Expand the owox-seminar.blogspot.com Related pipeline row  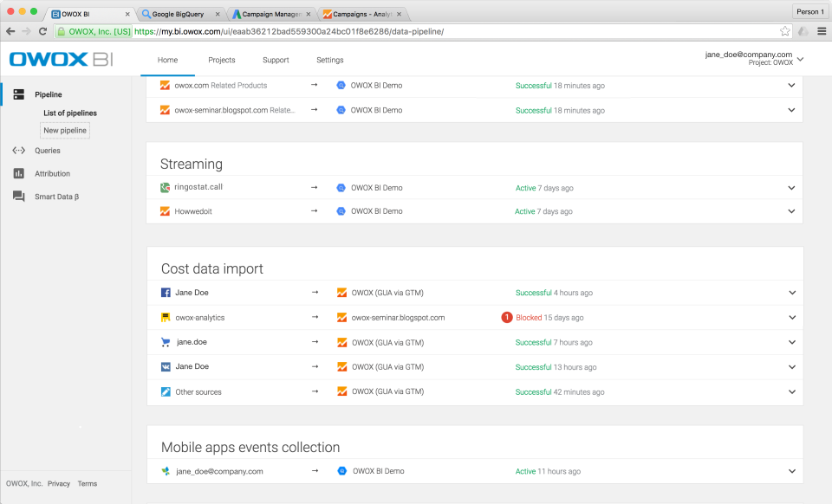(x=791, y=110)
